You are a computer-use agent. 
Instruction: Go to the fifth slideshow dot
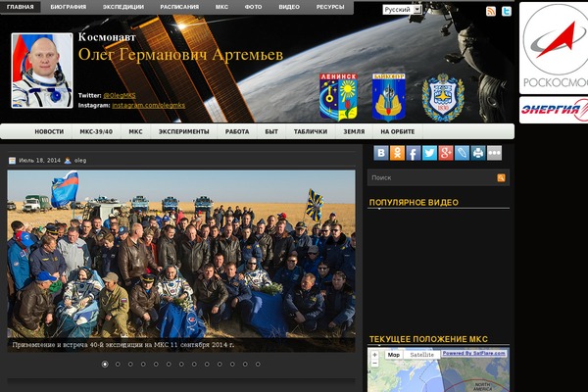pos(156,365)
